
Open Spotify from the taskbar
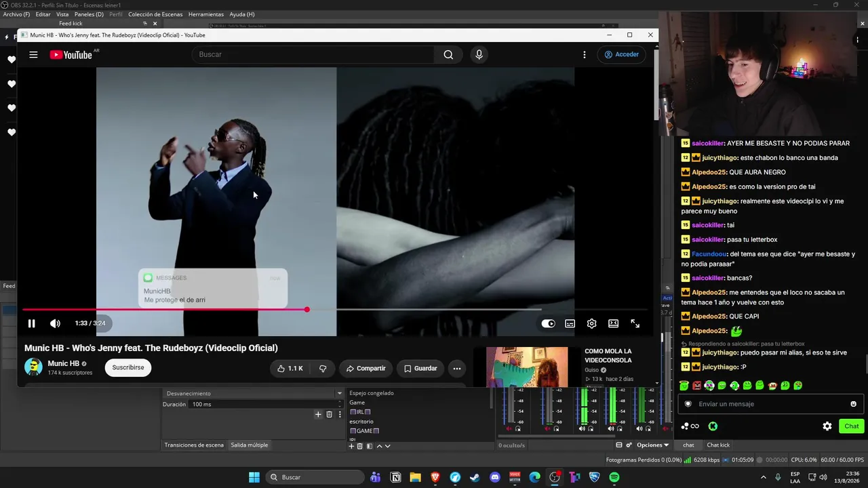(614, 477)
